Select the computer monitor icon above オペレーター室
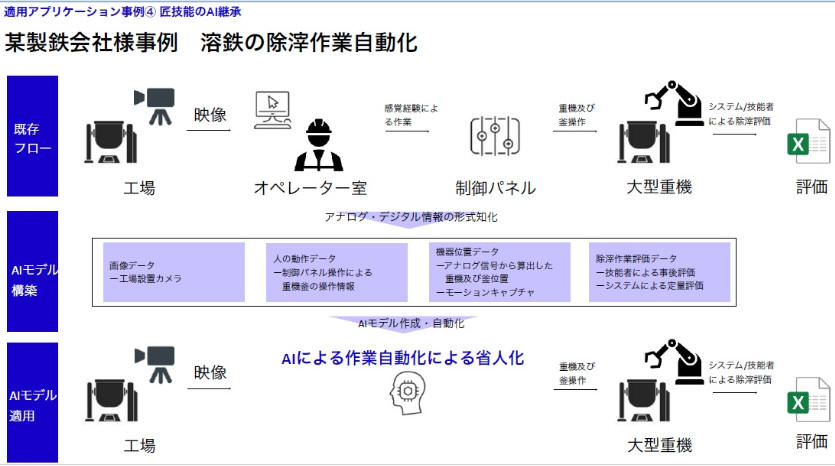Viewport: 835px width, 466px height. [271, 108]
